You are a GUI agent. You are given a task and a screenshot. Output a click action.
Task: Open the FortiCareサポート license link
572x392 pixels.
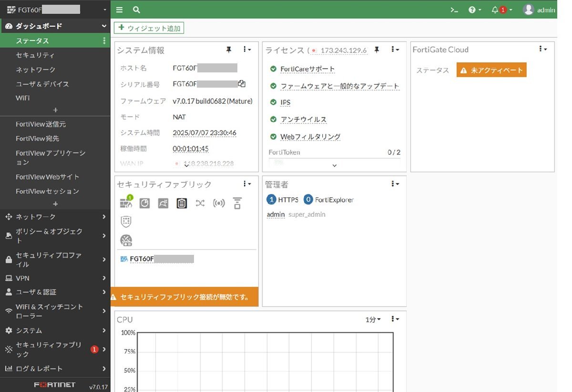click(x=307, y=69)
